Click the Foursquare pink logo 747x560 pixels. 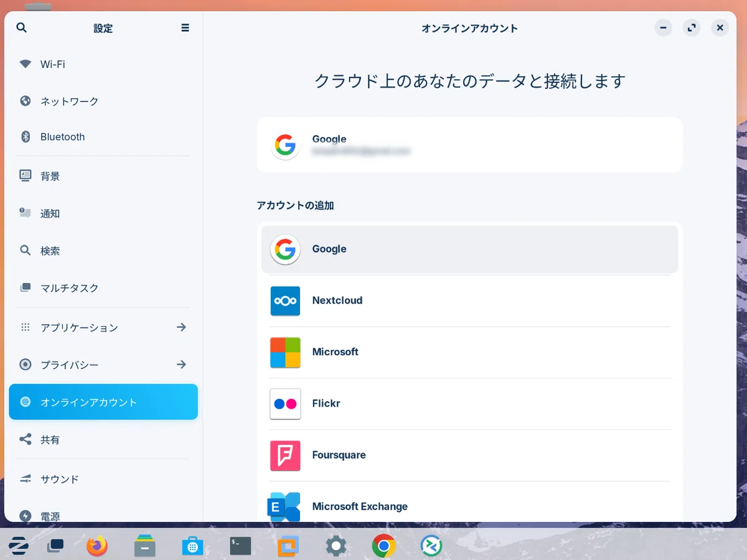tap(285, 455)
